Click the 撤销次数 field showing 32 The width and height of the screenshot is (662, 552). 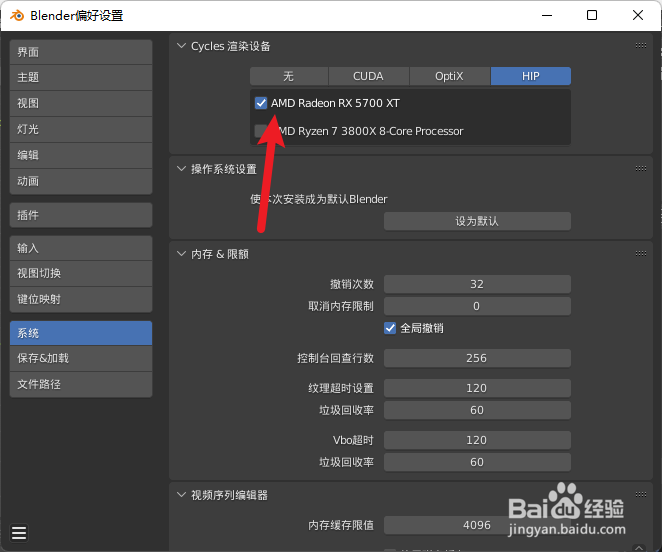[x=477, y=284]
